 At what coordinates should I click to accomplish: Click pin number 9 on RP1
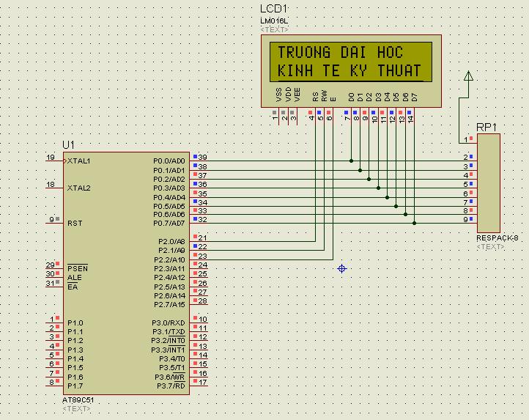click(465, 219)
